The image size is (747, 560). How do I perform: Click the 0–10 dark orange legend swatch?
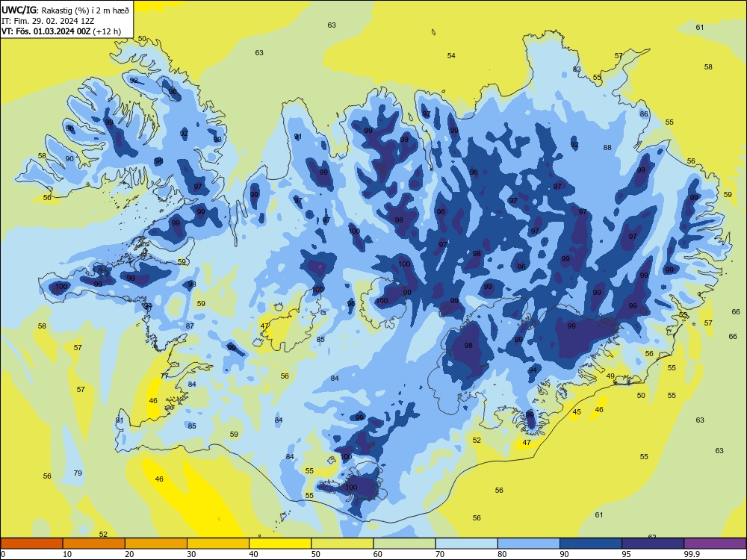tap(32, 544)
